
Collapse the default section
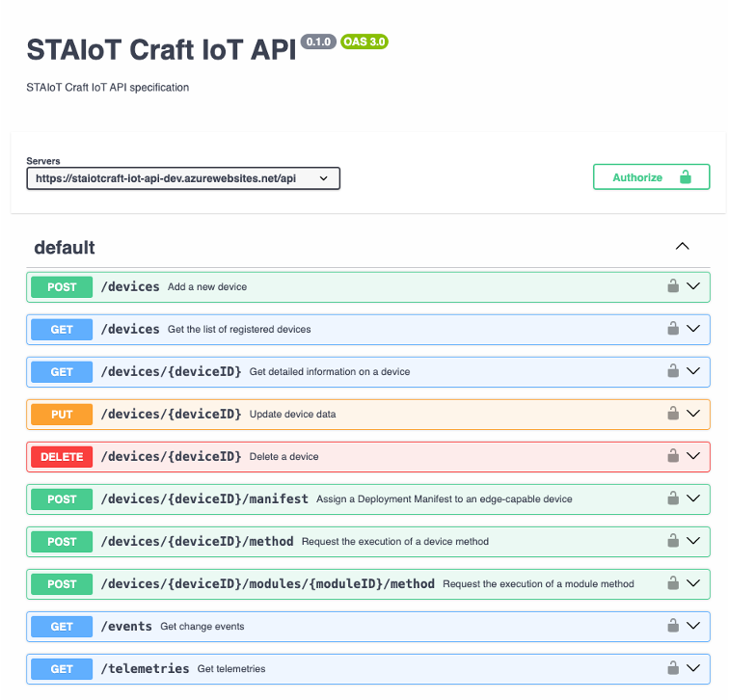(683, 247)
